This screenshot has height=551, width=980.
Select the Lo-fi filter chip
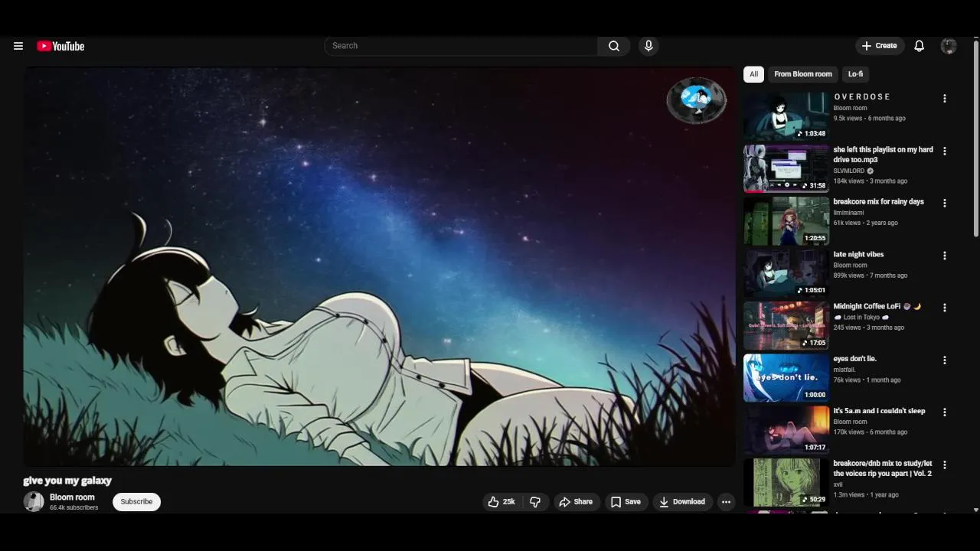pos(855,74)
